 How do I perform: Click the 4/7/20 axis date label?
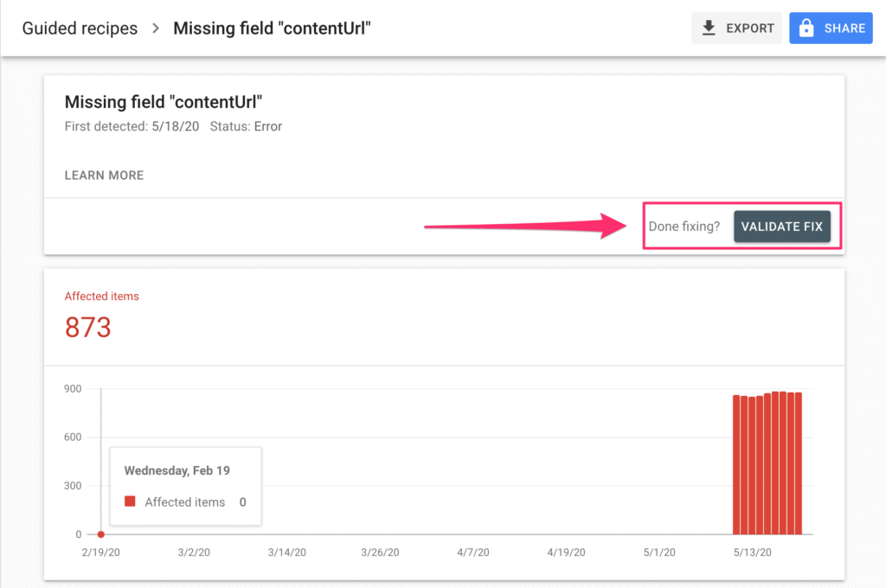coord(473,553)
